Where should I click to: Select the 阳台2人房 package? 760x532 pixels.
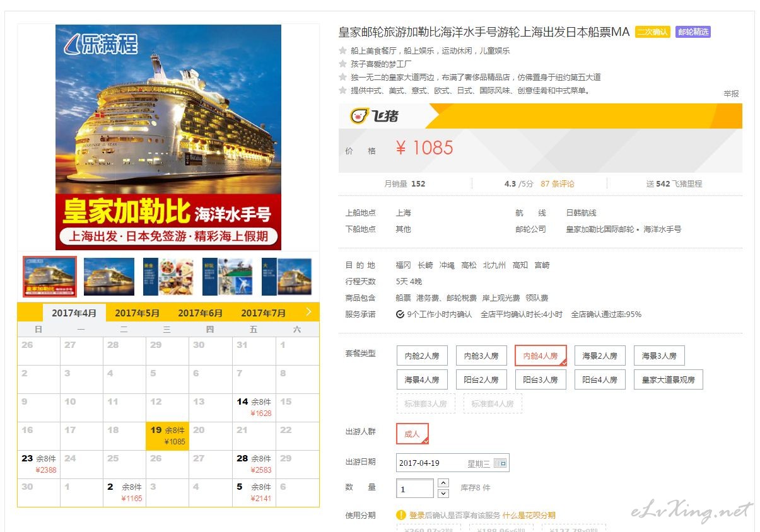[481, 379]
